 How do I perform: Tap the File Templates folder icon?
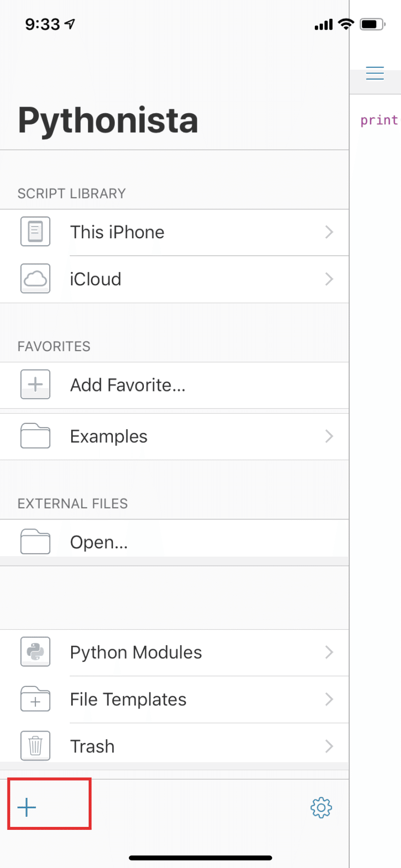pyautogui.click(x=35, y=699)
